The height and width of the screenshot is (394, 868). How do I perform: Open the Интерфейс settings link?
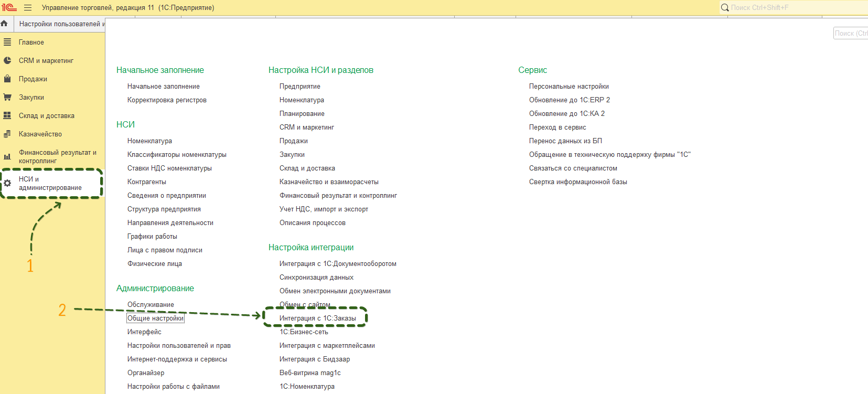click(x=144, y=332)
